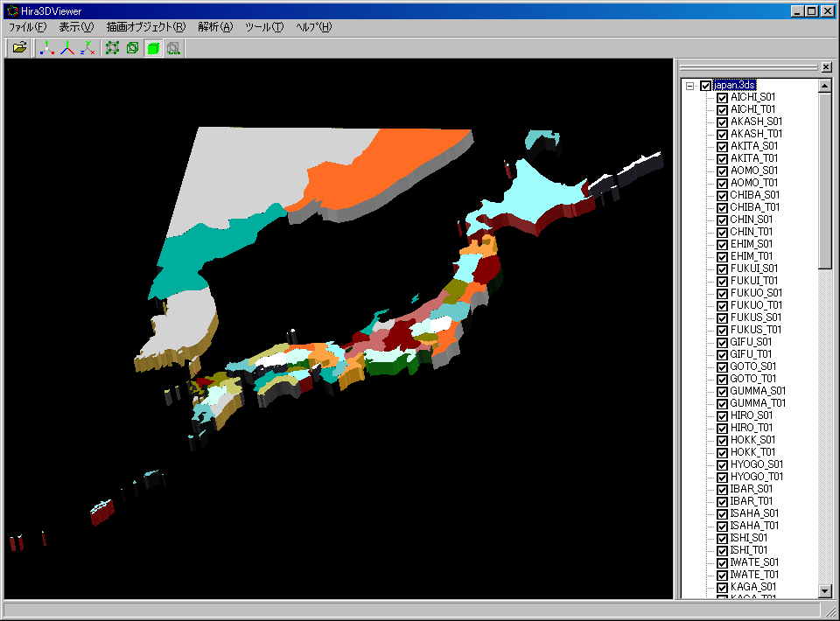Uncheck the AICHI_S01 checkbox
This screenshot has height=621, width=840.
[722, 97]
